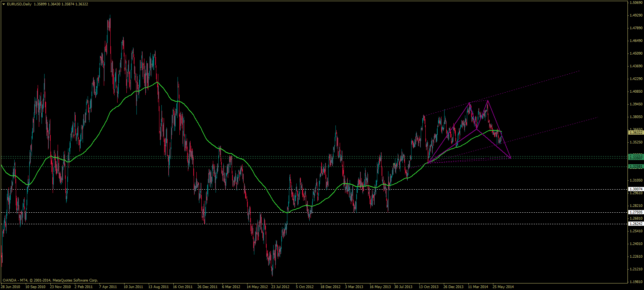The image size is (644, 290).
Task: Click the 1.45090 price axis label
Action: click(637, 53)
